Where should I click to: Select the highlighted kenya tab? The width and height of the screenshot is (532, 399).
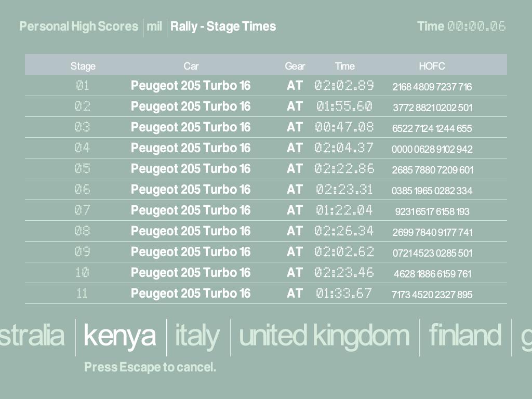tap(119, 336)
